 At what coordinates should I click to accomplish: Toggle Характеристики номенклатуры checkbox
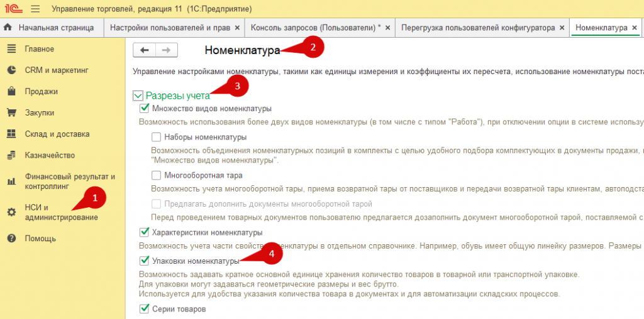[x=144, y=232]
